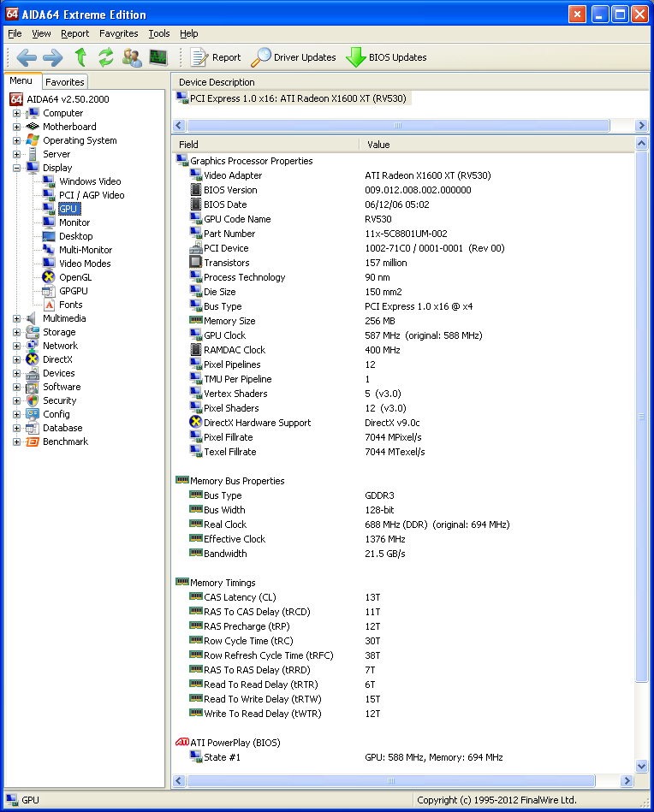
Task: Click the Database tree icon
Action: (33, 429)
